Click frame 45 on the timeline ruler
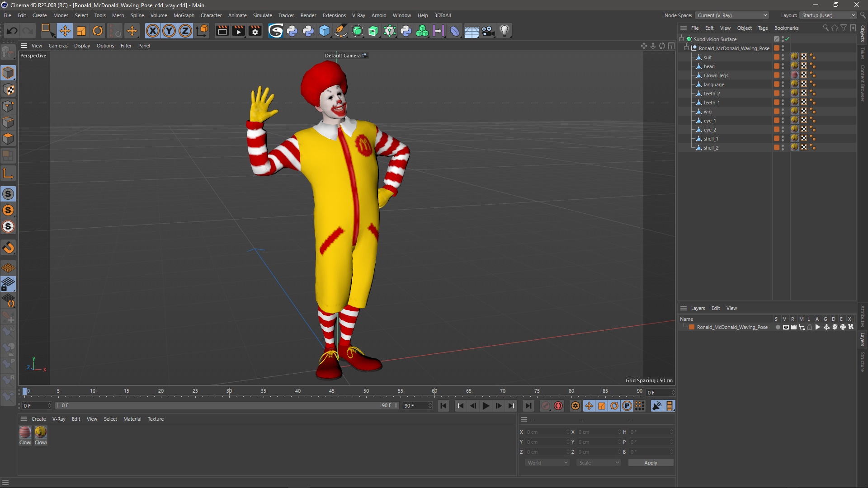This screenshot has width=868, height=488. pyautogui.click(x=332, y=391)
